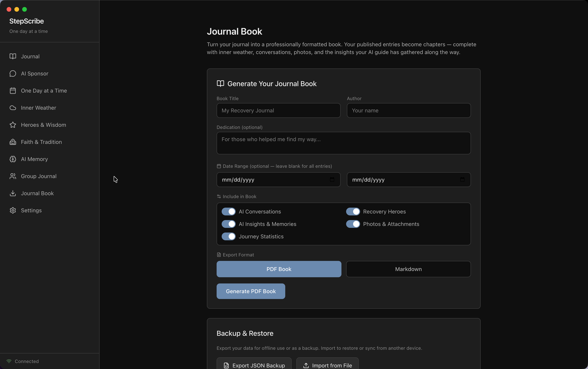Click the Connected wifi status icon

click(x=9, y=361)
